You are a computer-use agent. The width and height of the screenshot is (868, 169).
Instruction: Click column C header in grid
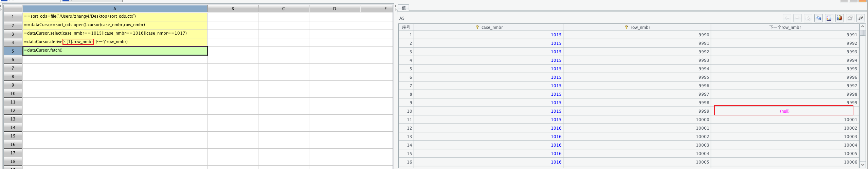tap(284, 9)
